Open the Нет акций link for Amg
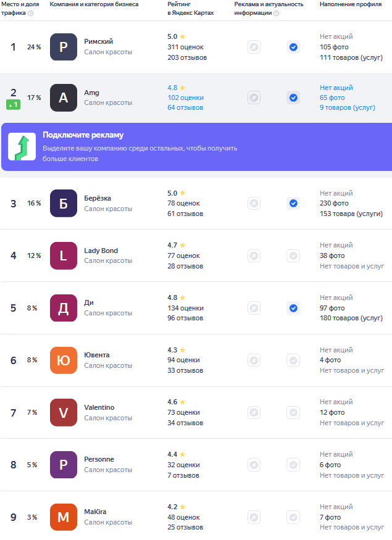 [x=336, y=88]
